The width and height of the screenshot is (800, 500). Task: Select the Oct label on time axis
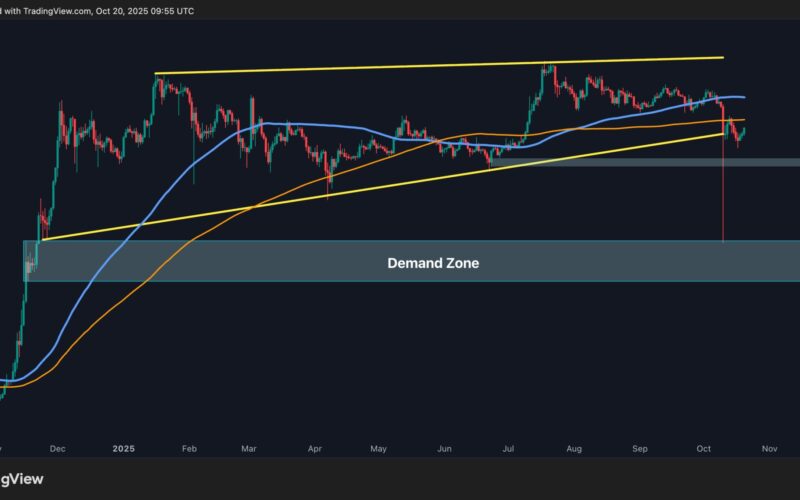[x=703, y=450]
